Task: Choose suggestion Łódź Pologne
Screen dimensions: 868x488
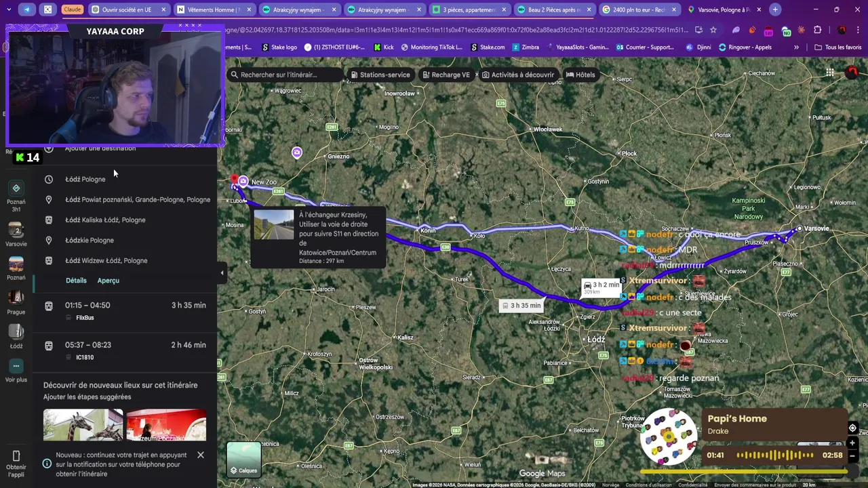Action: coord(125,179)
